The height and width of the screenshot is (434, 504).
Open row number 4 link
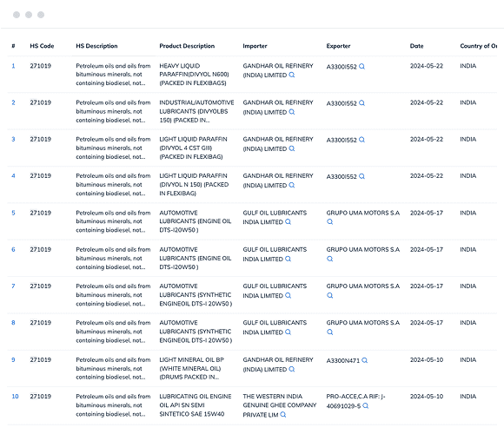tap(14, 175)
